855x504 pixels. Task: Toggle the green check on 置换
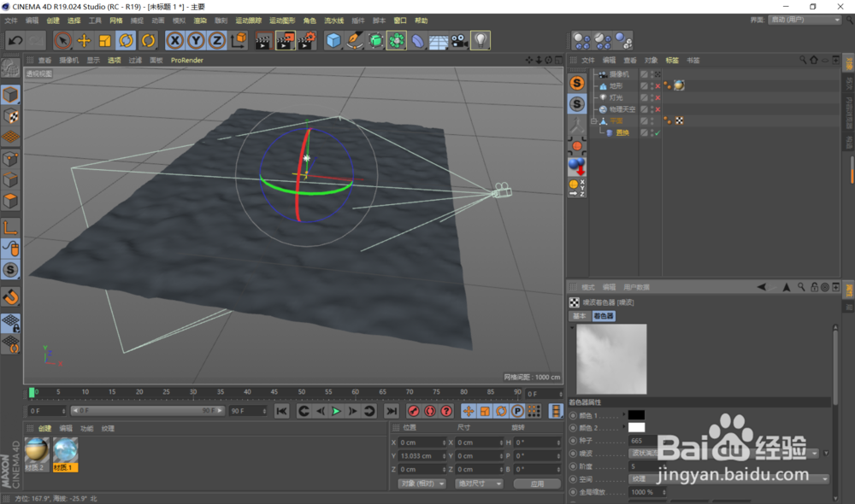coord(657,133)
